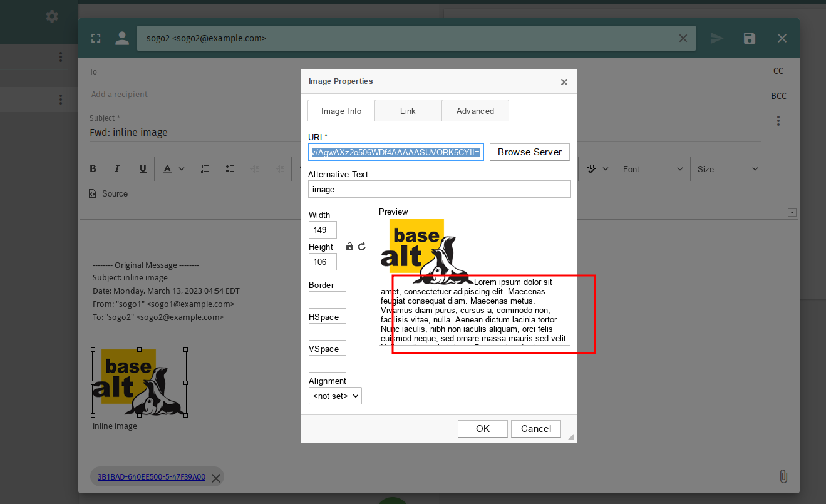Open the text color picker

tap(173, 168)
